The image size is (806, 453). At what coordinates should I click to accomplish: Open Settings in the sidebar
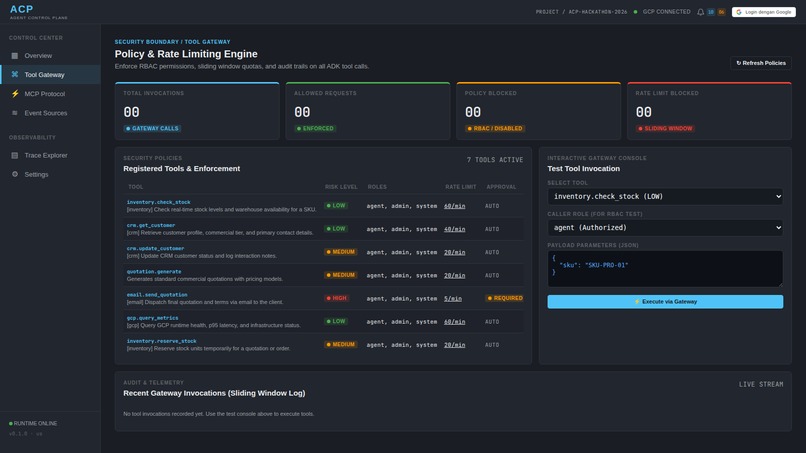click(x=50, y=174)
